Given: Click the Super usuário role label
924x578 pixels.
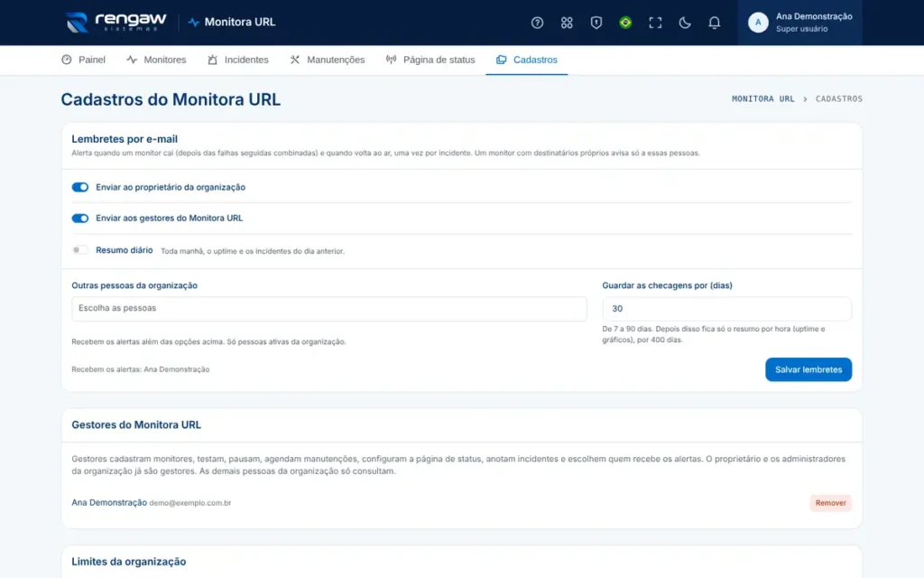Looking at the screenshot, I should pyautogui.click(x=801, y=29).
